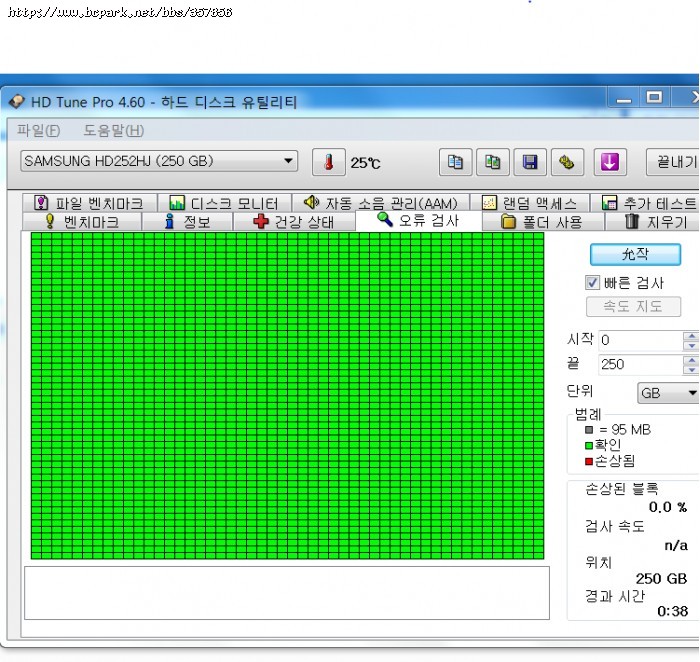Viewport: 700px width, 662px height.
Task: Decrease the 시작 start value with down arrow
Action: pyautogui.click(x=691, y=346)
